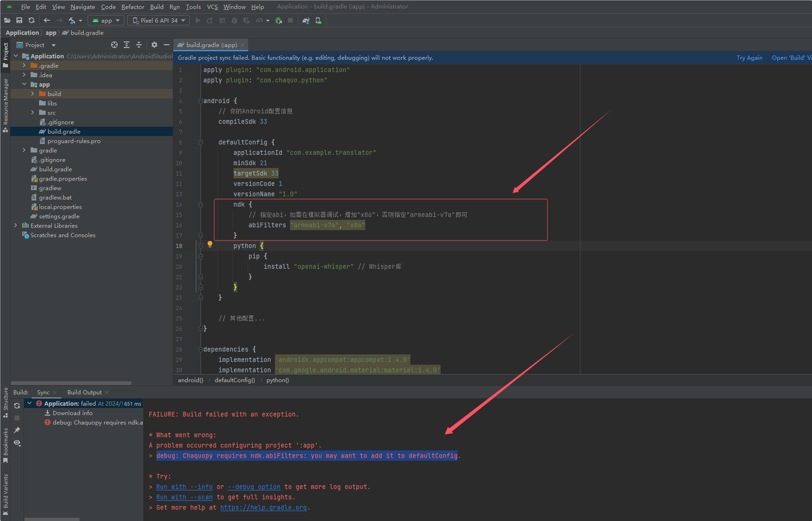
Task: Open the 'Run with --scan' link
Action: 184,497
